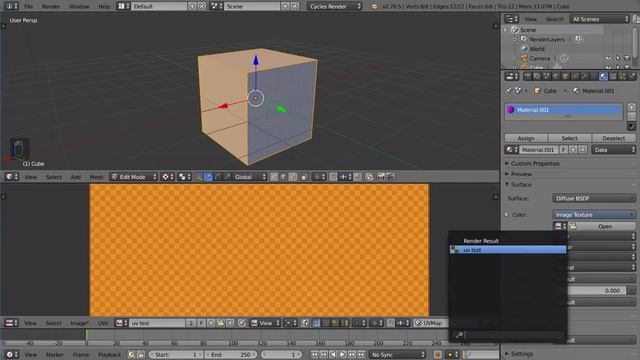Screen dimensions: 640x360
Task: Open the Physics properties tab
Action: click(633, 76)
